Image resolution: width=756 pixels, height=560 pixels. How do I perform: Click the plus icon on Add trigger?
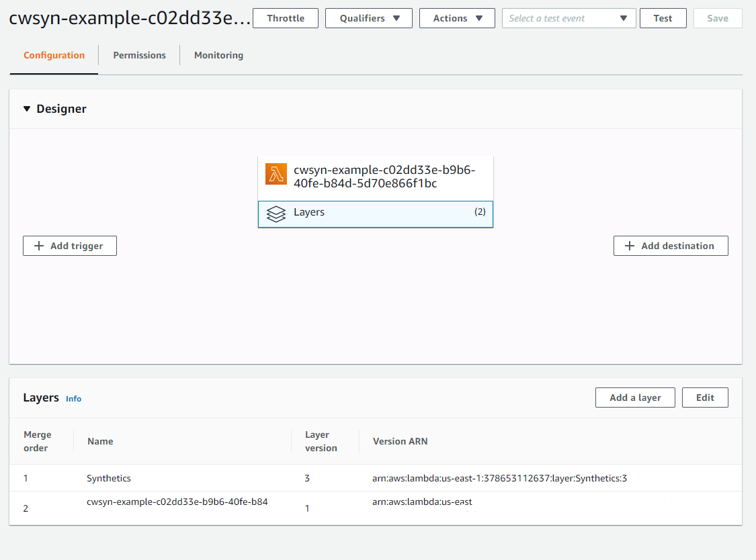click(x=39, y=246)
